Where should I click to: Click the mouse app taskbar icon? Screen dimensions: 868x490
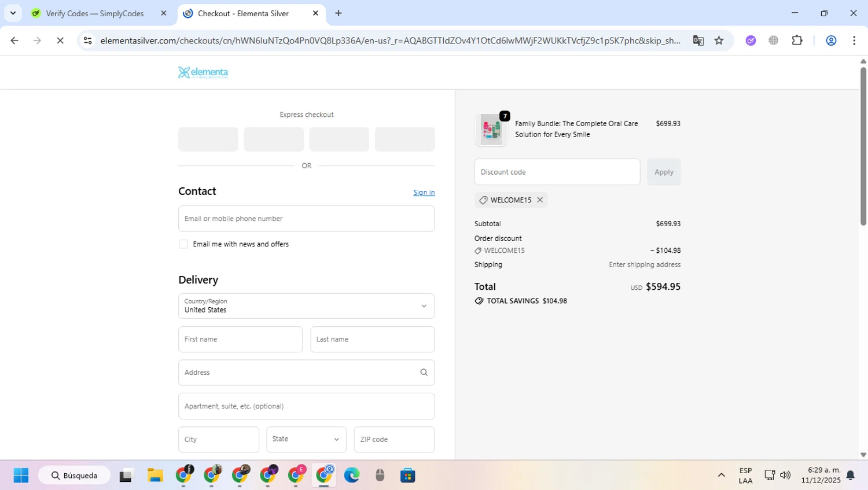(380, 476)
